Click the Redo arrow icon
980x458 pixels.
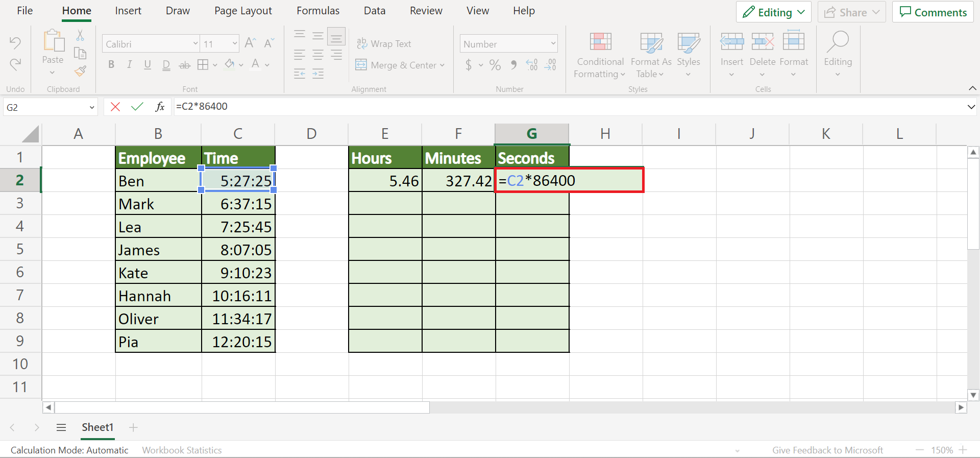click(15, 64)
